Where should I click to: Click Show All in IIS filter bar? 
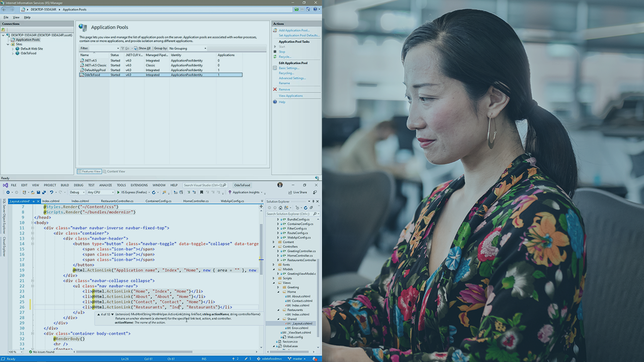click(142, 48)
